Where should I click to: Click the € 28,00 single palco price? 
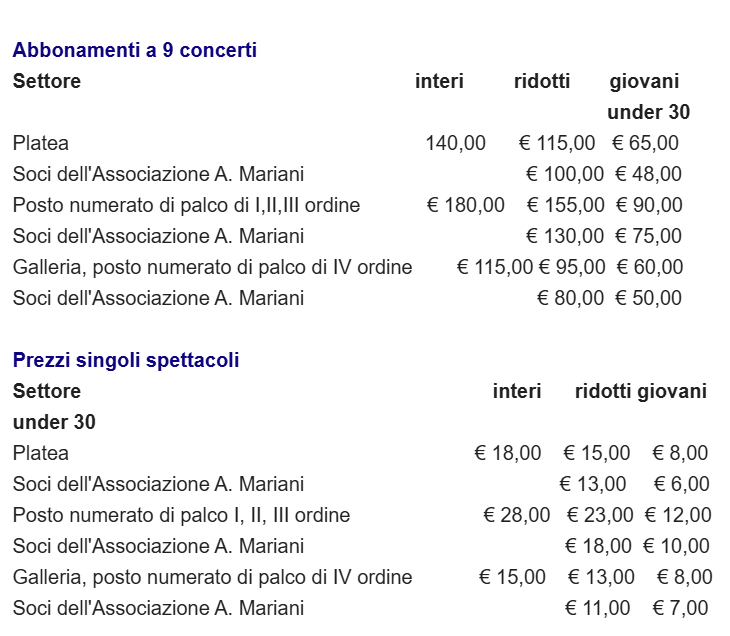point(517,515)
